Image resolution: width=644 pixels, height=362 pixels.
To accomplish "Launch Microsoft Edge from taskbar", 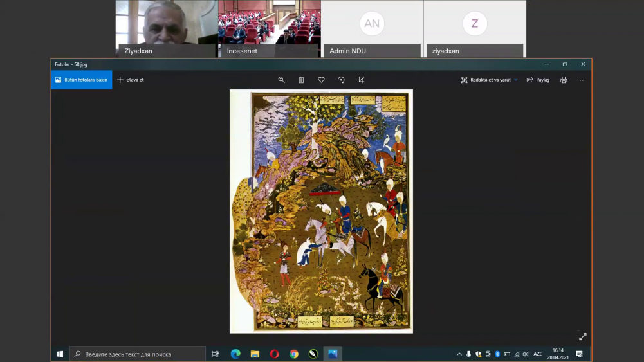I will [235, 354].
